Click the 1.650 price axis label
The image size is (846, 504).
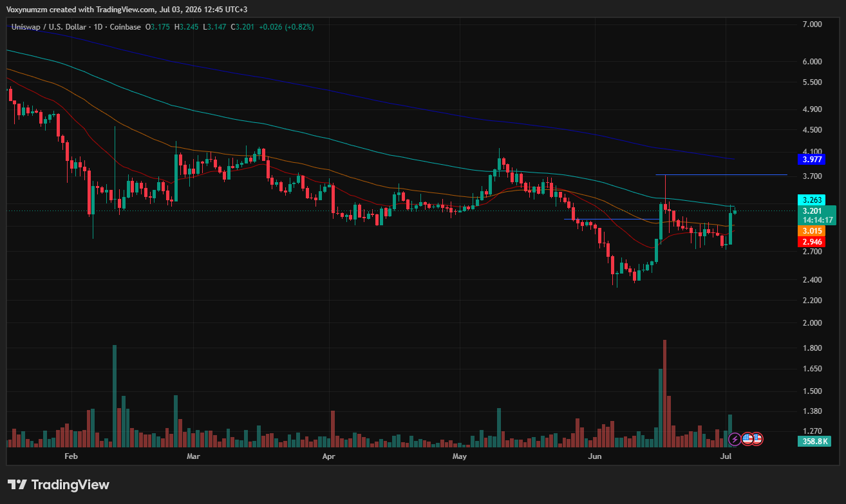[x=813, y=369]
